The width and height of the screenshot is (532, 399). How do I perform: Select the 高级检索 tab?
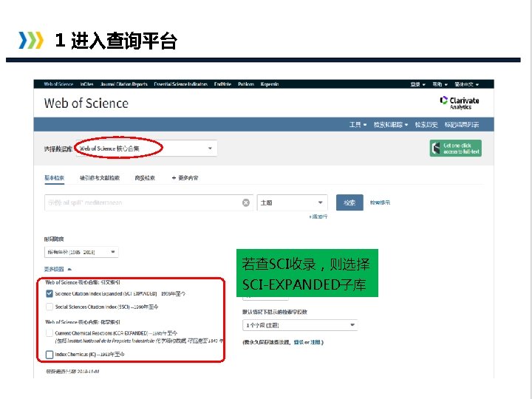[145, 178]
